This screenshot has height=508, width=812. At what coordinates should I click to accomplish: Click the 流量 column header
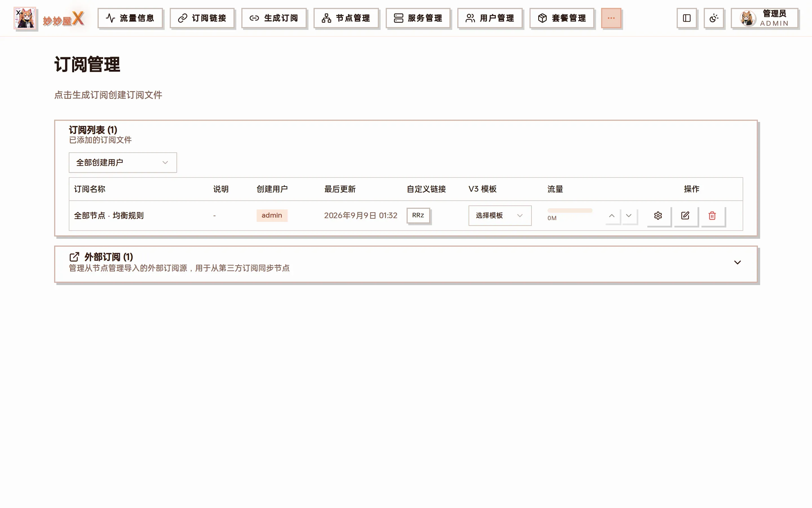click(555, 189)
